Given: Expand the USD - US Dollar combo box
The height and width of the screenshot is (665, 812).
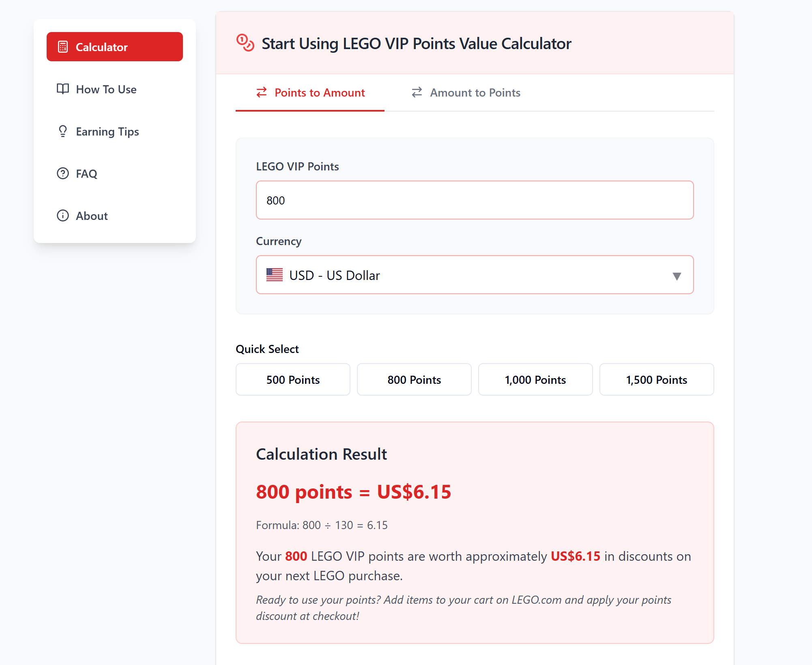Looking at the screenshot, I should (x=475, y=275).
